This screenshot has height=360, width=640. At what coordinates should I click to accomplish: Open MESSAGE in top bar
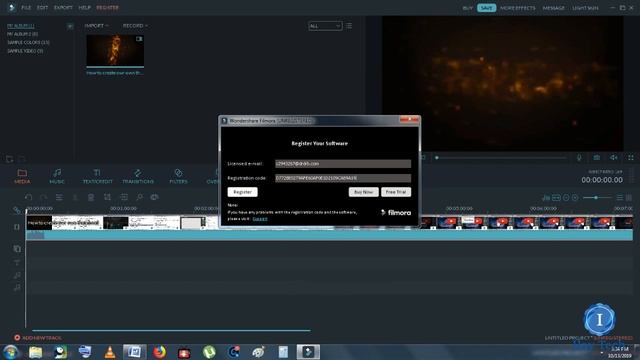coord(553,8)
